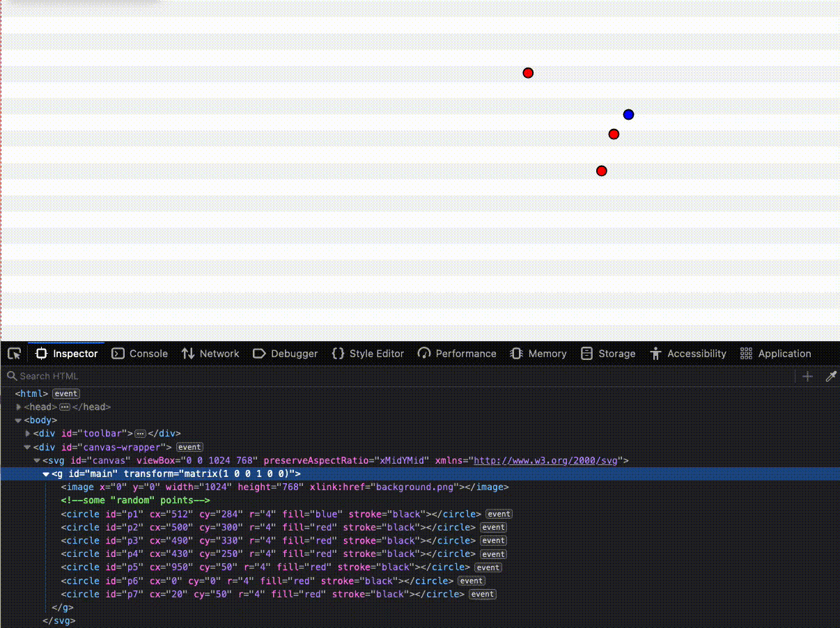
Task: Click the add new node plus icon
Action: [x=807, y=376]
